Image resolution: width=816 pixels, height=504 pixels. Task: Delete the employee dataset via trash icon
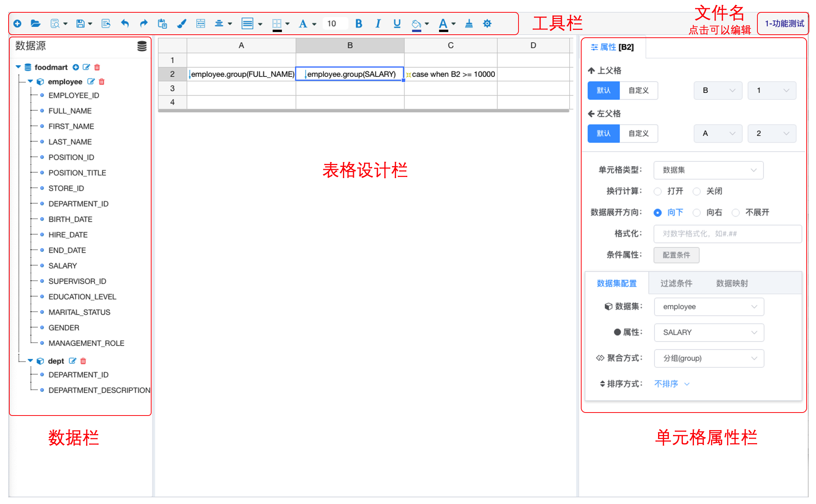pos(102,82)
